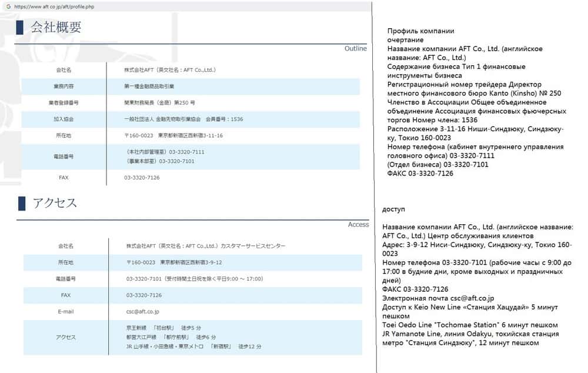Screen dimensions: 588x373
Task: Click the Outline table company name value 株式会社AFT
Action: click(170, 70)
